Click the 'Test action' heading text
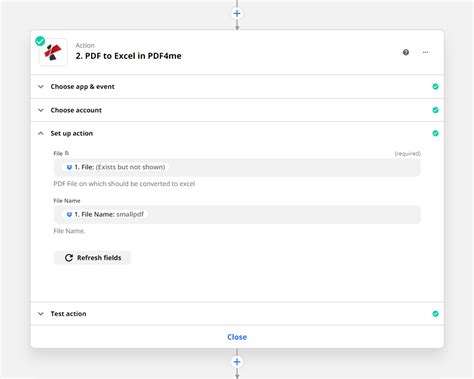Viewport: 474px width, 379px height. click(68, 314)
